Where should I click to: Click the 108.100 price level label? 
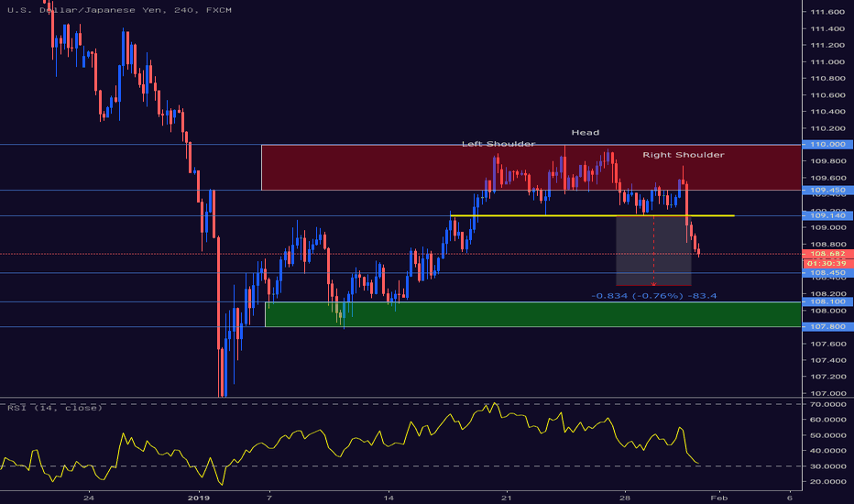[827, 301]
